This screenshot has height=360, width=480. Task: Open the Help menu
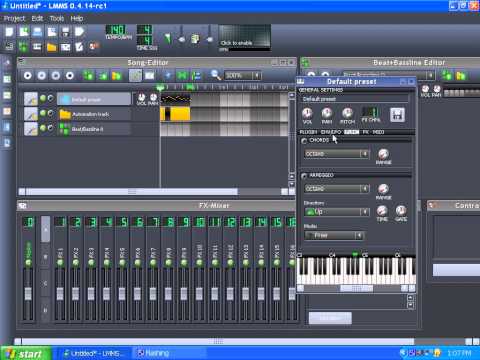pyautogui.click(x=77, y=18)
